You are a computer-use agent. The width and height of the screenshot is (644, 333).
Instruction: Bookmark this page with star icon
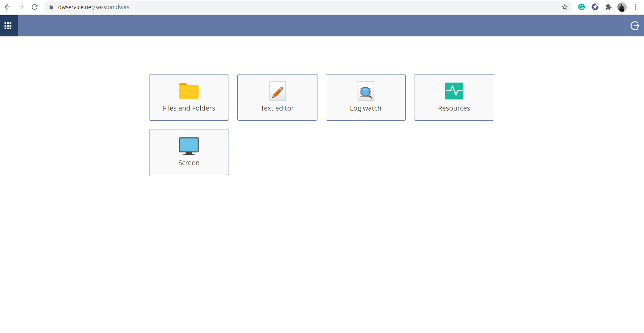(565, 7)
